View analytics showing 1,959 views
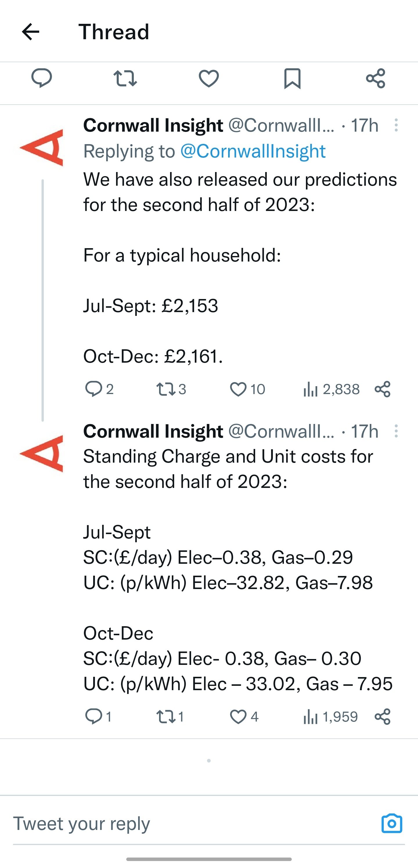The image size is (418, 868). coord(330,717)
